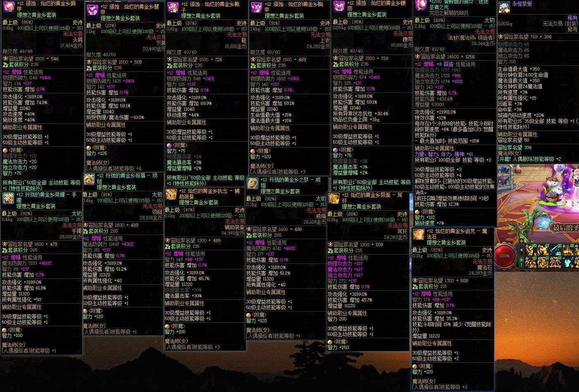Collapse skill bar using the left arrow
Viewport: 579px width, 392px height.
521,250
